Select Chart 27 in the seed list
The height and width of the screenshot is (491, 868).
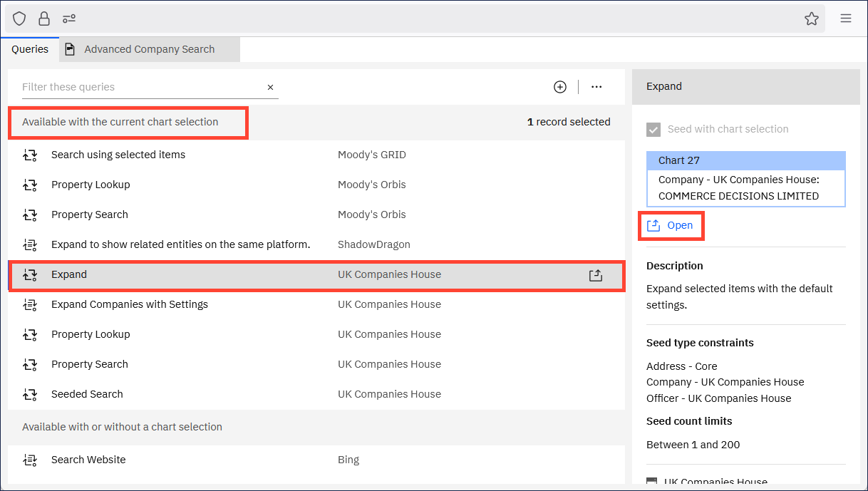746,160
